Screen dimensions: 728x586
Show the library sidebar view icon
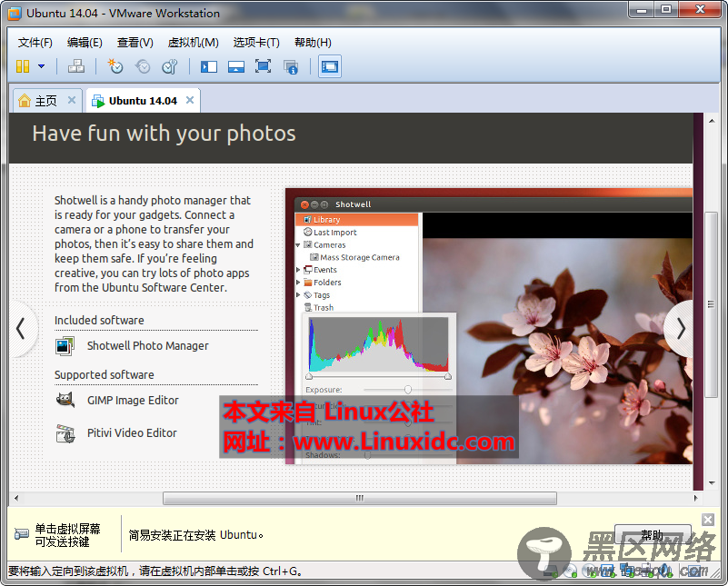tap(209, 66)
